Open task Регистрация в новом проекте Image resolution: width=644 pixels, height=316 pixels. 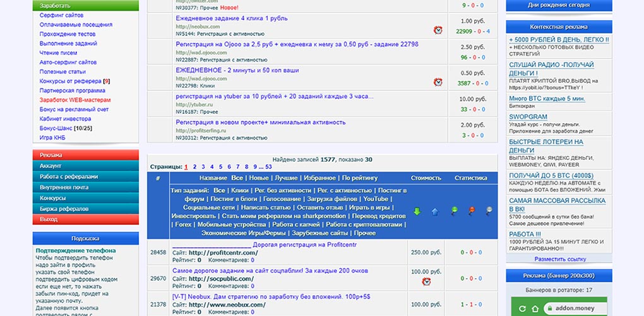click(260, 122)
